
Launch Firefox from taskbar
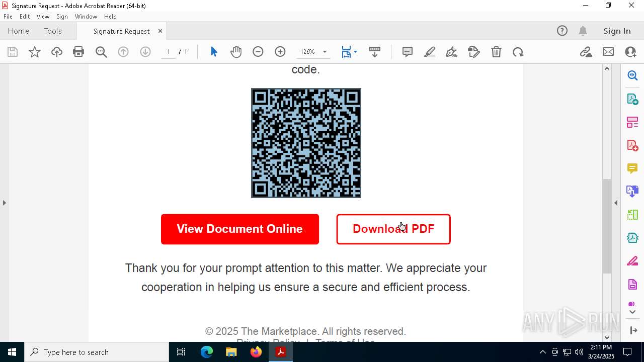pos(256,352)
